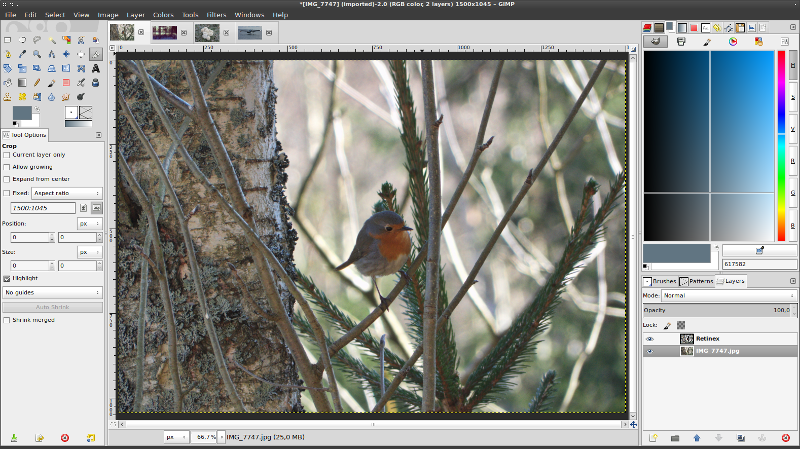Viewport: 800px width, 449px height.
Task: Open the zoom percentage dropdown in status bar
Action: click(x=221, y=437)
